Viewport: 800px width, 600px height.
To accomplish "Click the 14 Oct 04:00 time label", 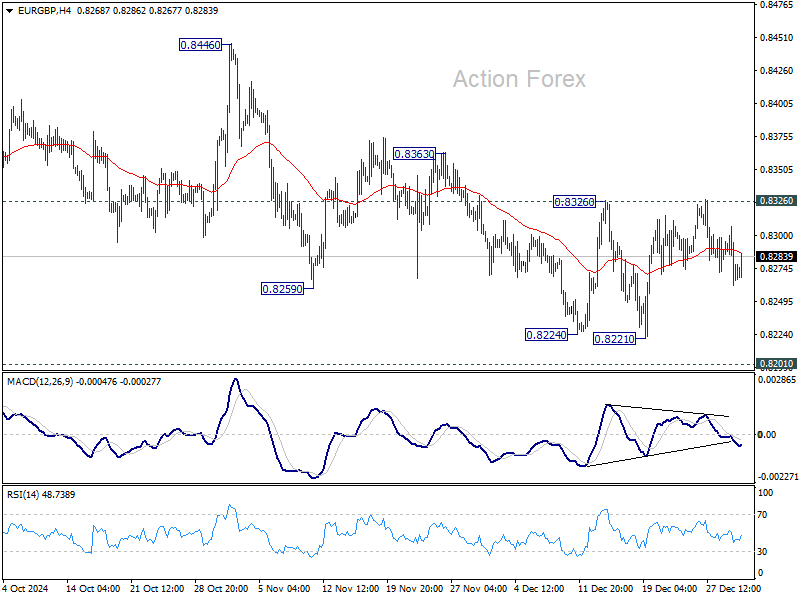I will click(93, 588).
